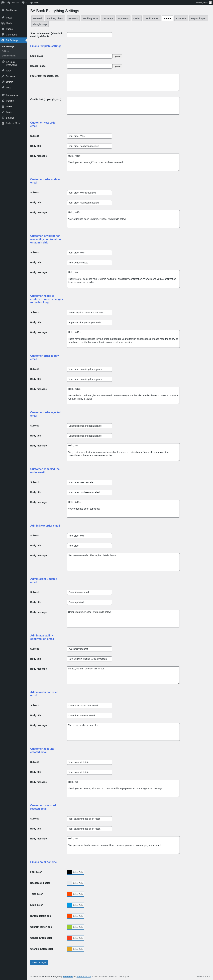This screenshot has width=213, height=980.
Task: Click the Plugins icon in sidebar
Action: 3,101
